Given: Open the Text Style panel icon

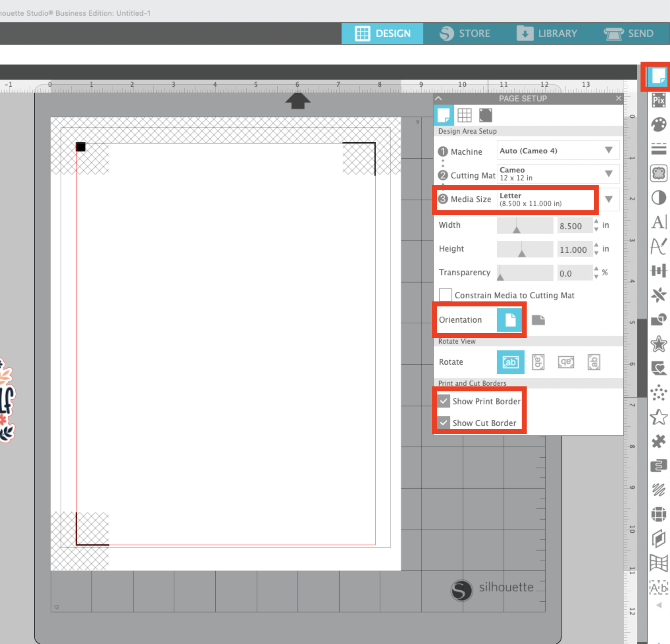Looking at the screenshot, I should [658, 222].
